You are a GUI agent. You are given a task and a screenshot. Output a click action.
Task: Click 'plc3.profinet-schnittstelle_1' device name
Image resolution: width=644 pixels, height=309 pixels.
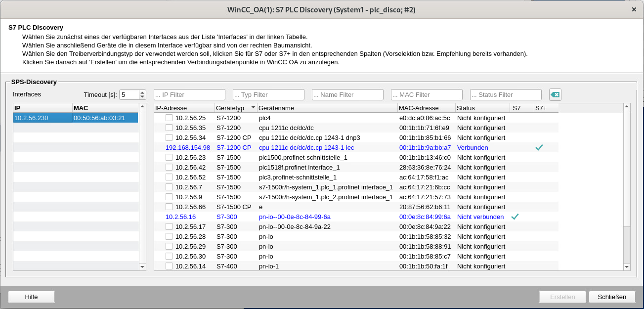point(298,177)
